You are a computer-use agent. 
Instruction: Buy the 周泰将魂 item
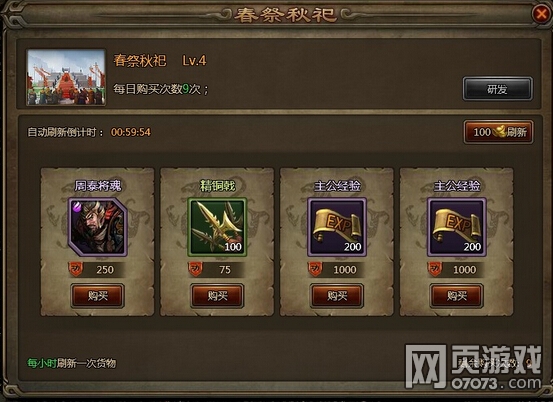point(98,296)
